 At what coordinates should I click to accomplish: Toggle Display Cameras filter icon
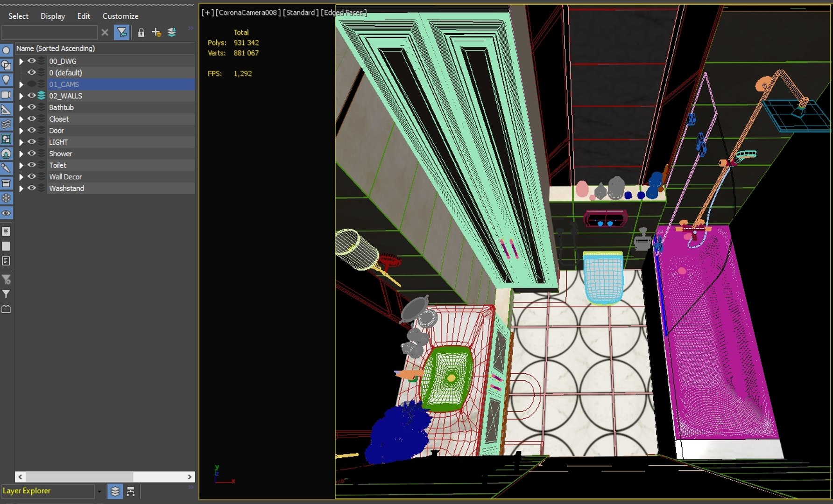[x=6, y=95]
